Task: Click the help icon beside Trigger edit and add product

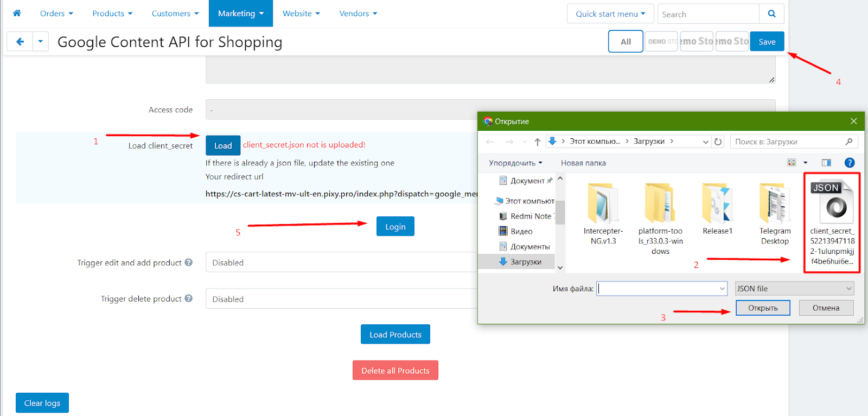Action: point(189,263)
